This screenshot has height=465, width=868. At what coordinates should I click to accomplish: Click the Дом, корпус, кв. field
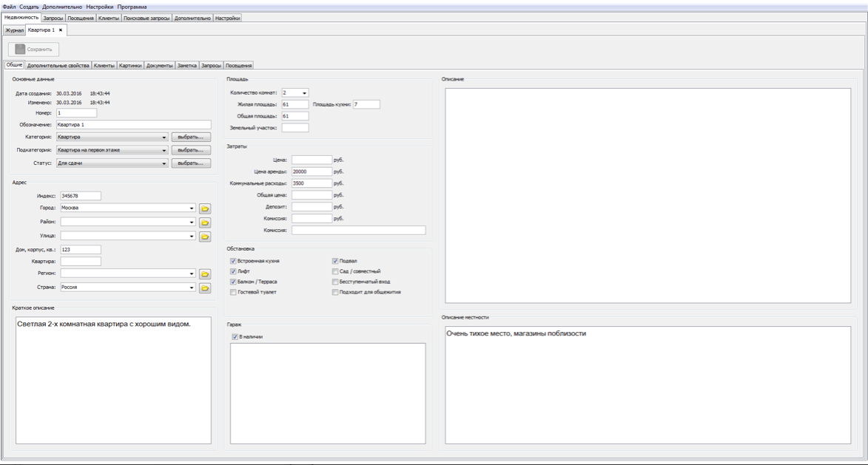point(81,249)
